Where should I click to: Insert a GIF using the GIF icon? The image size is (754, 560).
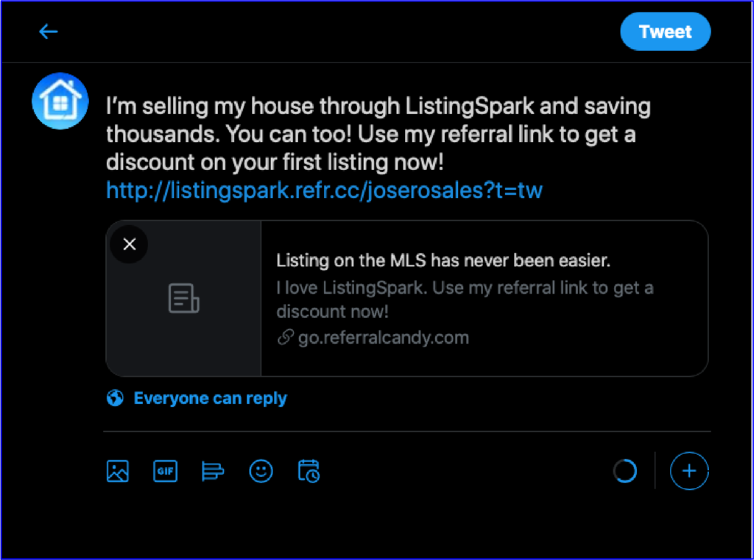[165, 471]
